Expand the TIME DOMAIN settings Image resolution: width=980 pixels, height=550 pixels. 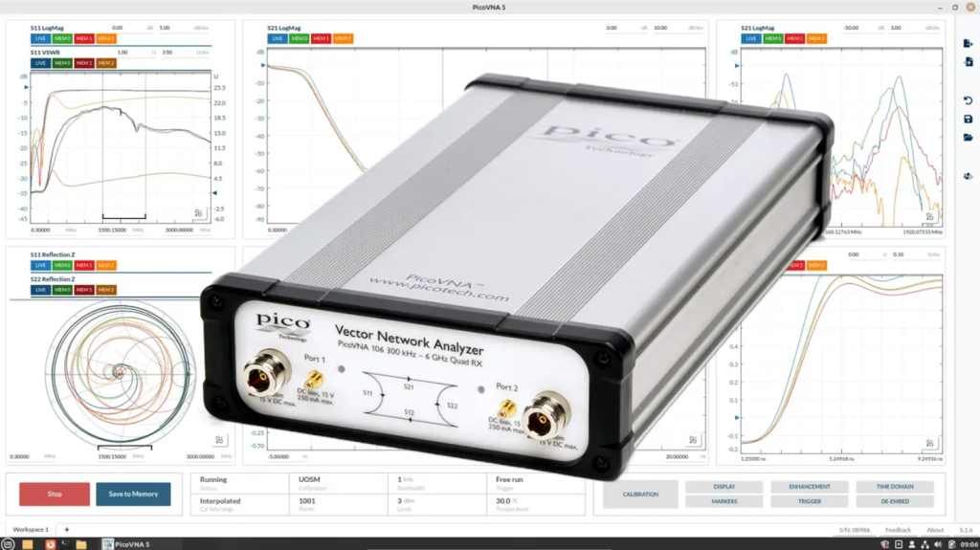(895, 487)
